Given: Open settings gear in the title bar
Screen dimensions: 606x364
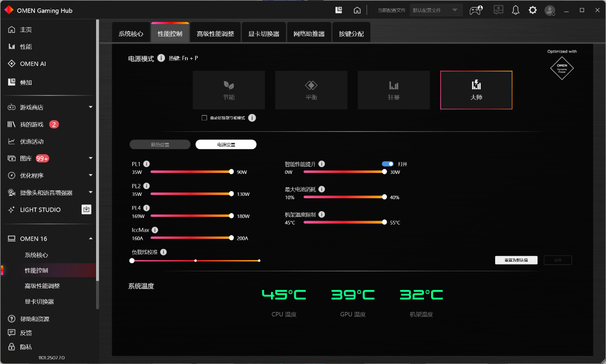Looking at the screenshot, I should point(532,10).
